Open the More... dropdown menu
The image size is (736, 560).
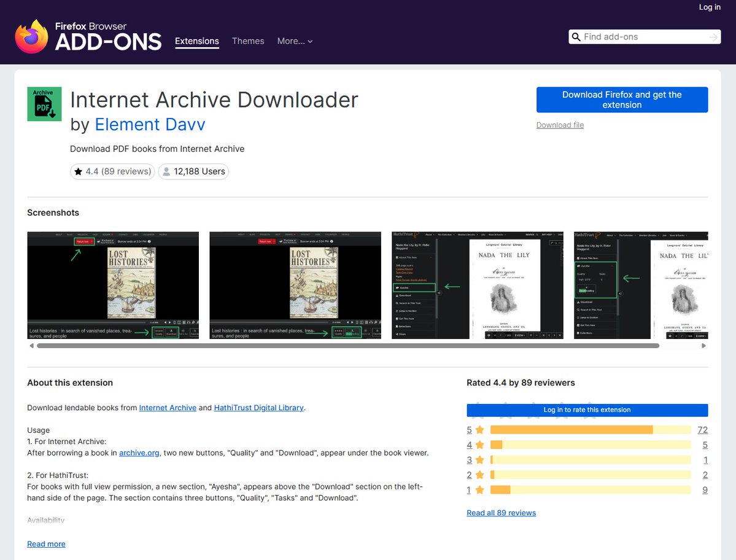[295, 41]
